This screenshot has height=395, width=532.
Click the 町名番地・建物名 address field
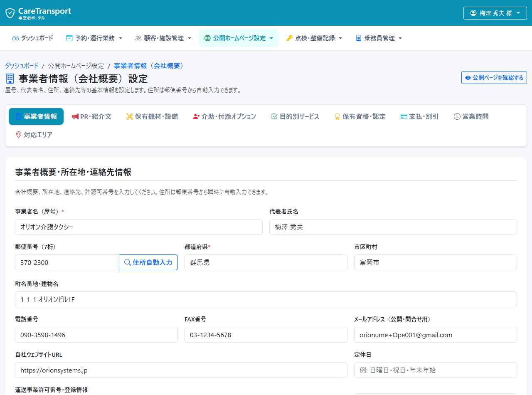tap(266, 299)
